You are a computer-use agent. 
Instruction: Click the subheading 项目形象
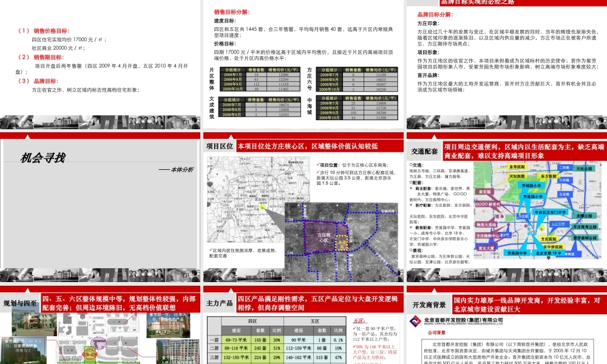pyautogui.click(x=428, y=52)
